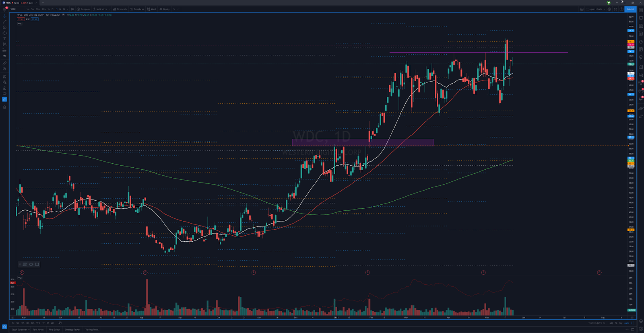The height and width of the screenshot is (333, 644).
Task: Expand the Indicators favorites dropdown arrow
Action: point(110,9)
